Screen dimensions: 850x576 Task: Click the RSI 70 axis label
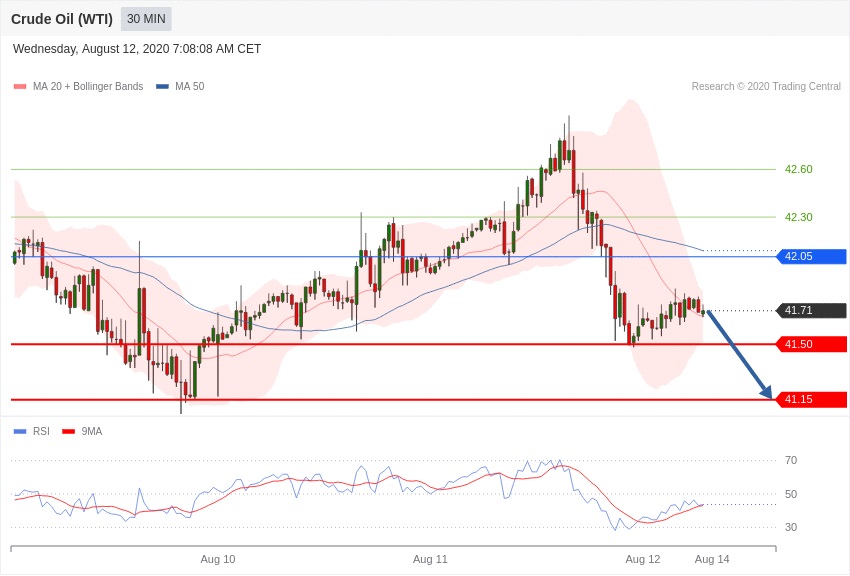click(791, 461)
